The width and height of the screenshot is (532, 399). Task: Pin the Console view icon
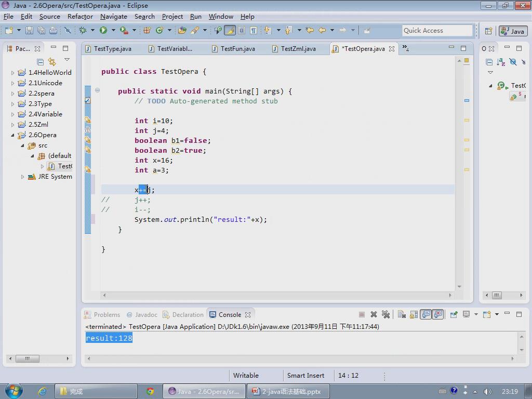click(x=454, y=314)
